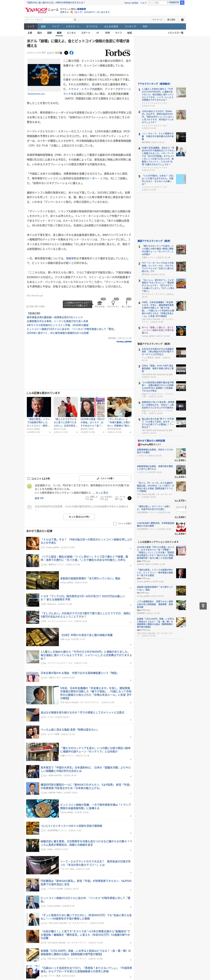Open the settings gear icon
This screenshot has width=210, height=980.
(182, 19)
